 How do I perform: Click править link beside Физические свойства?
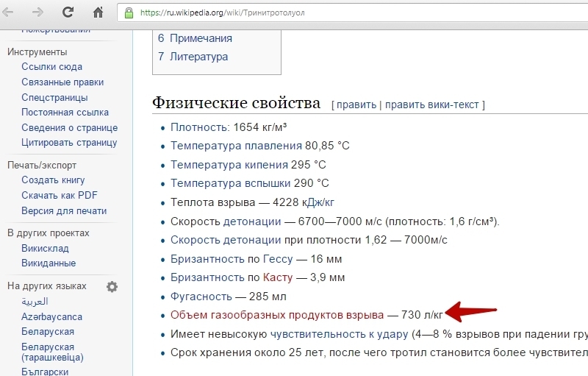pos(356,104)
